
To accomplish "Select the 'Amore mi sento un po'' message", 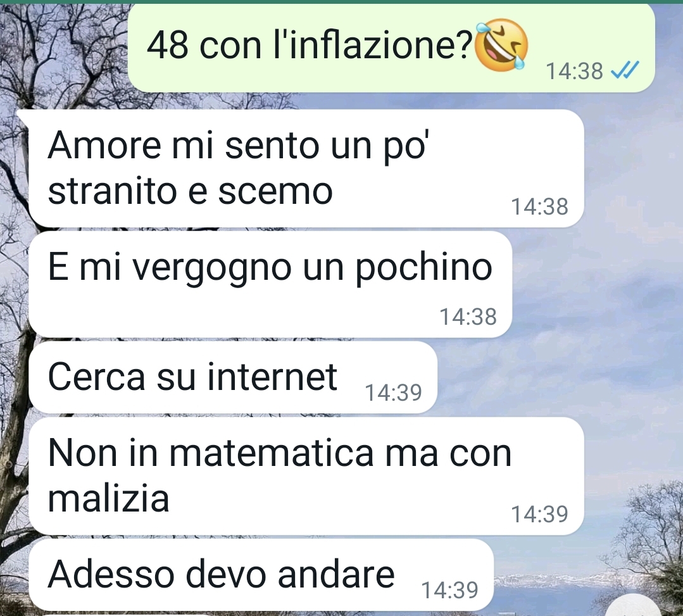I will [x=306, y=168].
